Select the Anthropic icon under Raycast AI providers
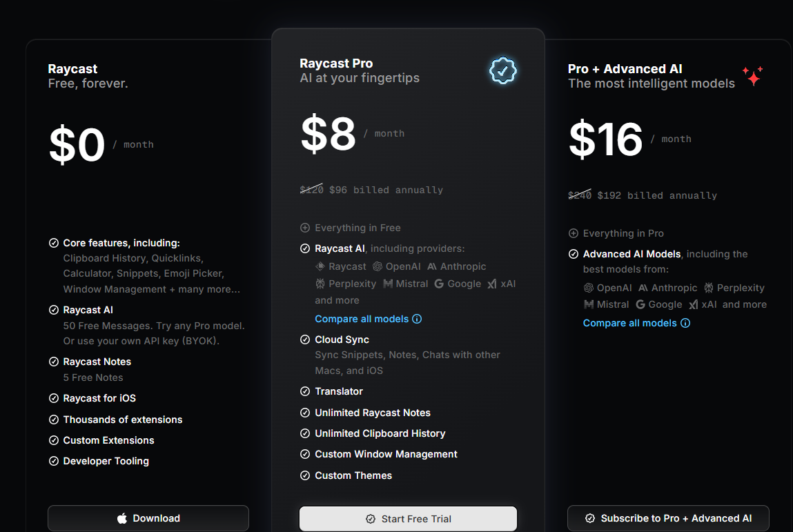 coord(433,266)
